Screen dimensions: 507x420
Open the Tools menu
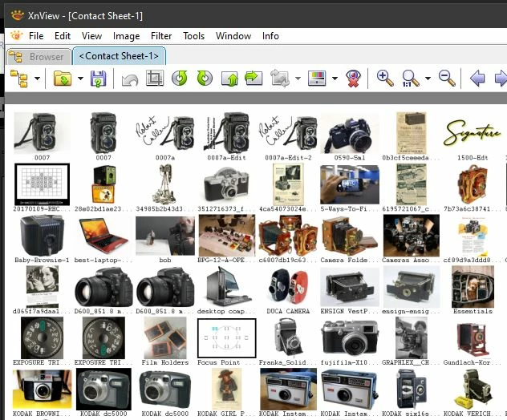click(x=193, y=36)
